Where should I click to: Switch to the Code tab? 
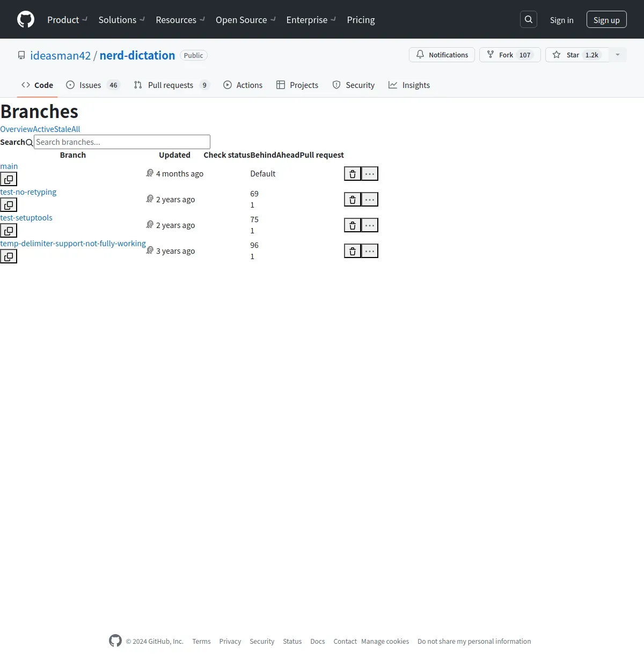(x=37, y=85)
